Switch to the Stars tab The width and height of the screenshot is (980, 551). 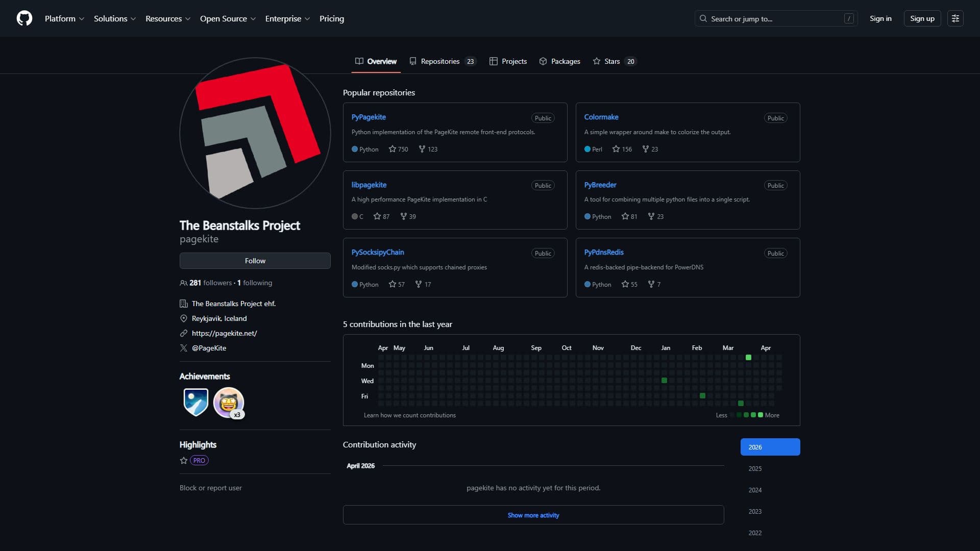[615, 61]
